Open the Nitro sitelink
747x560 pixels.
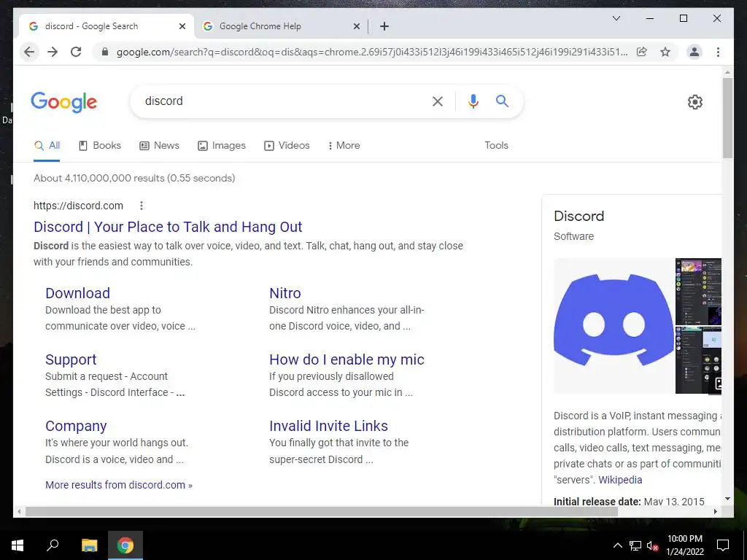pos(285,293)
